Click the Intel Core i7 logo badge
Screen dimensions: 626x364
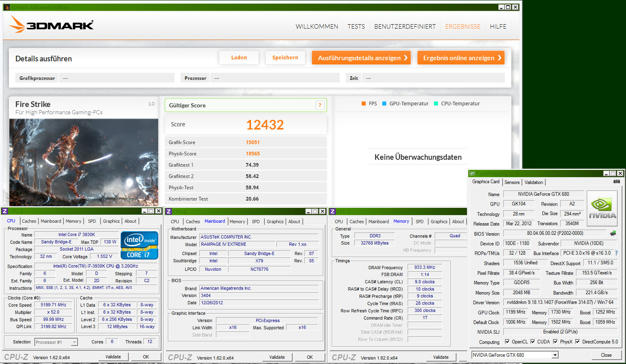pyautogui.click(x=139, y=245)
